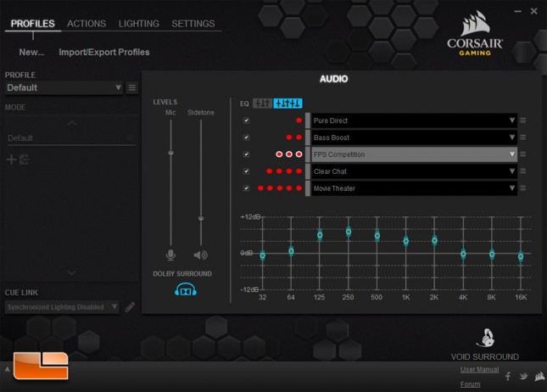
Task: Uncheck the Bass Boost preset checkbox
Action: (246, 137)
